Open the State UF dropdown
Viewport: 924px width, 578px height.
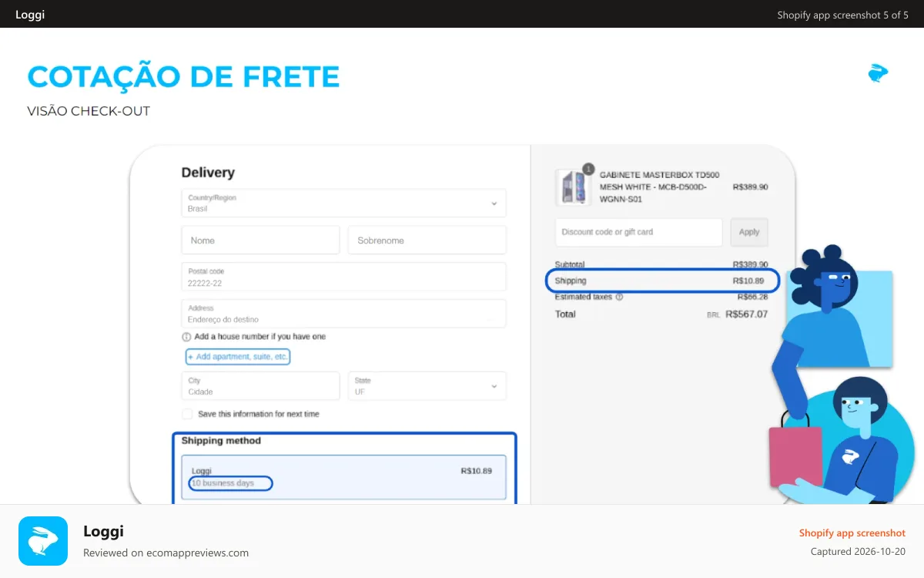pos(427,386)
